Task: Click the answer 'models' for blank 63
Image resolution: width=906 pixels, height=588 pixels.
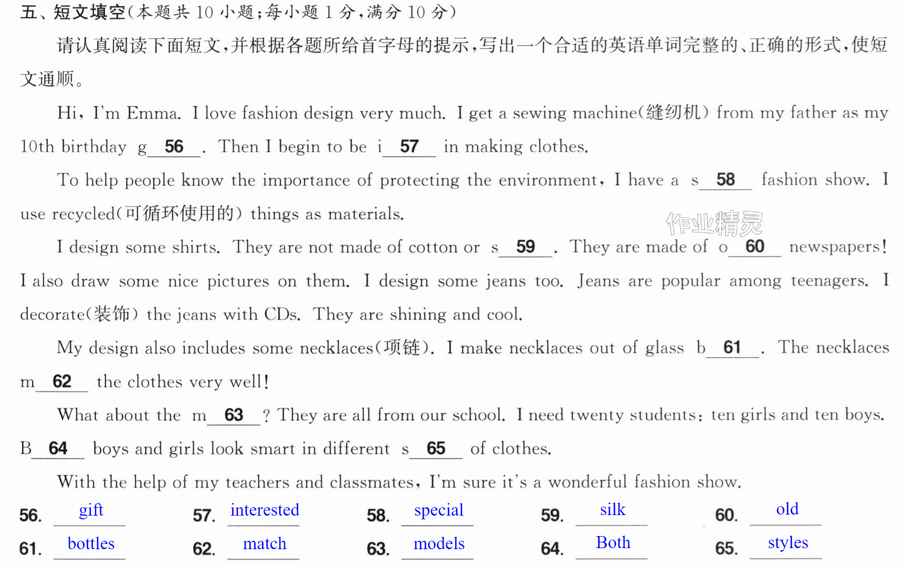Action: coord(439,543)
